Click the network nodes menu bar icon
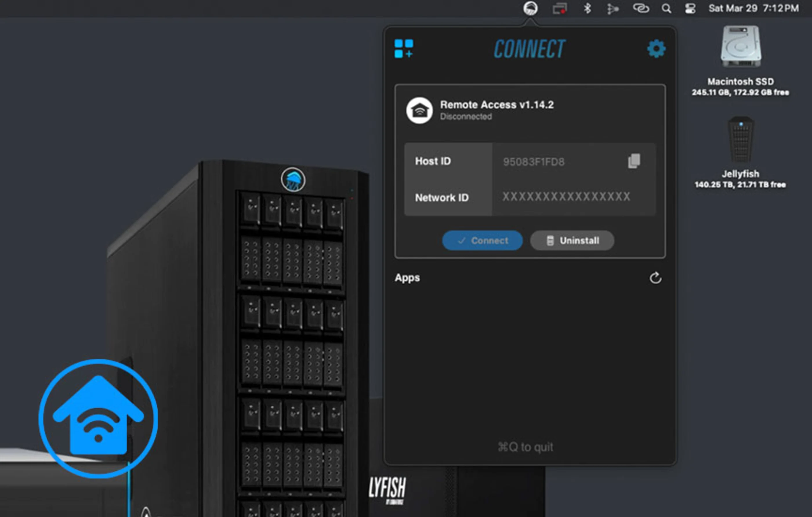Viewport: 812px width, 517px height. point(613,9)
